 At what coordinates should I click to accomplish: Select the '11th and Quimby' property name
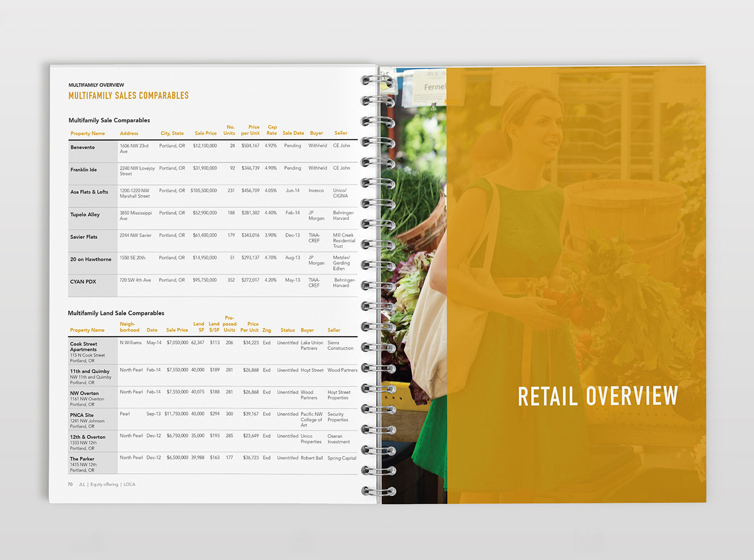tap(90, 372)
